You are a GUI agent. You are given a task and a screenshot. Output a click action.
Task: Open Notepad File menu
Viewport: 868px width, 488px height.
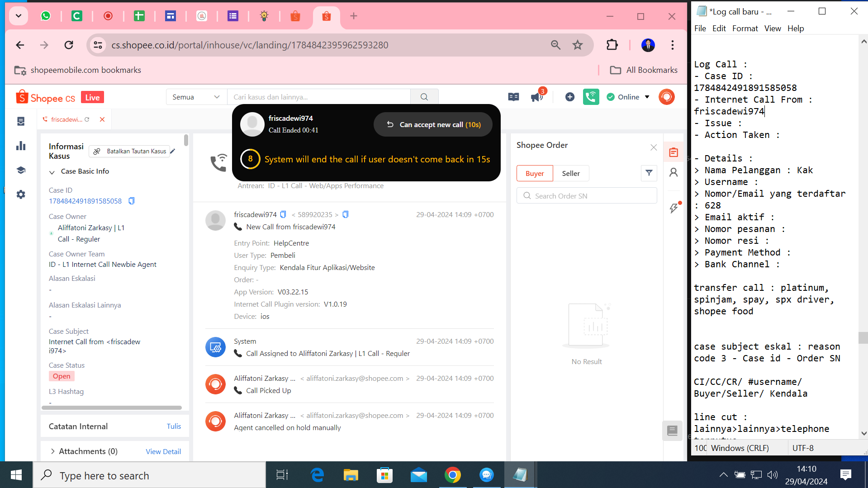tap(700, 28)
